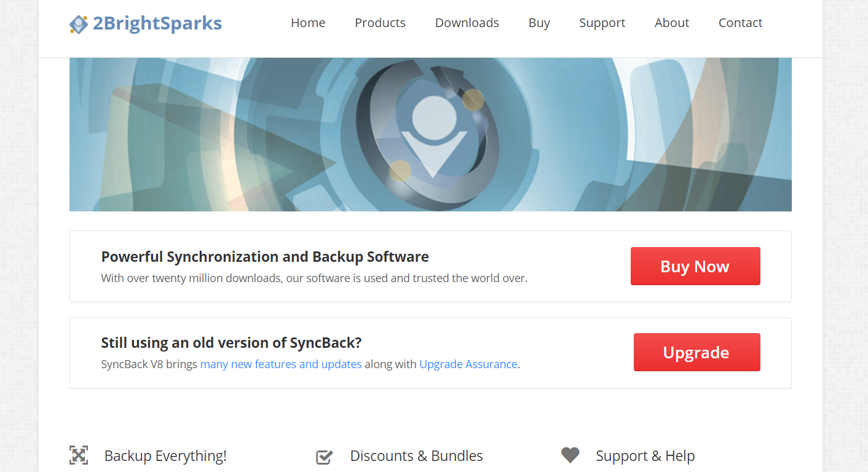Viewport: 868px width, 472px height.
Task: Select the Buy menu item
Action: point(539,23)
